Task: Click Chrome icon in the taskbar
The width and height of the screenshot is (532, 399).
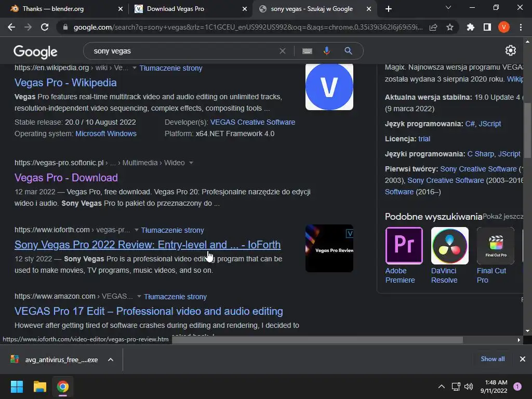Action: click(63, 387)
